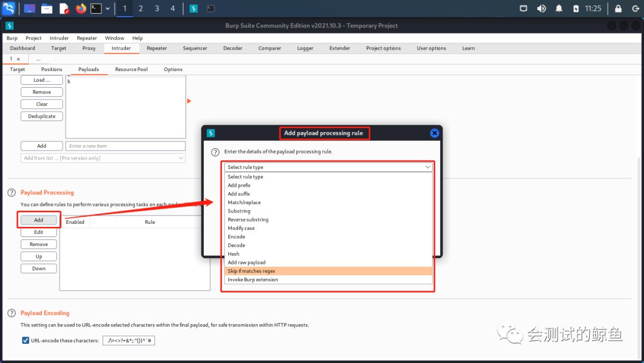Screen dimensions: 644x363
Task: Click the Load ... payload button
Action: 42,80
